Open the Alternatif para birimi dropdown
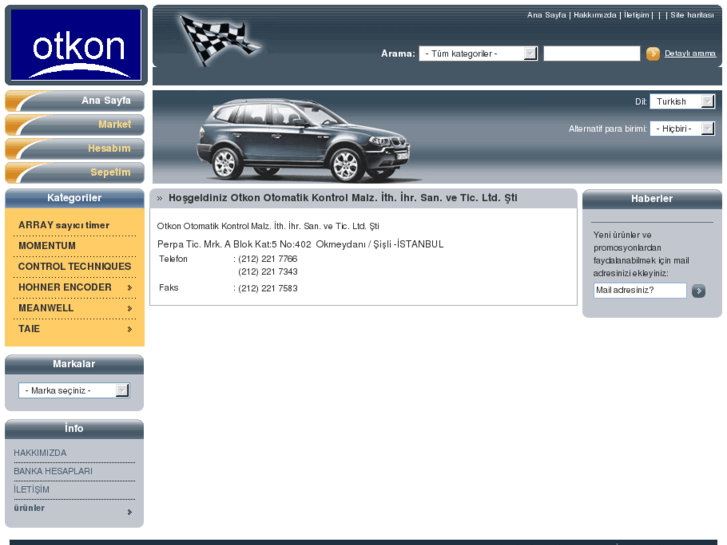The height and width of the screenshot is (545, 727). tap(682, 128)
